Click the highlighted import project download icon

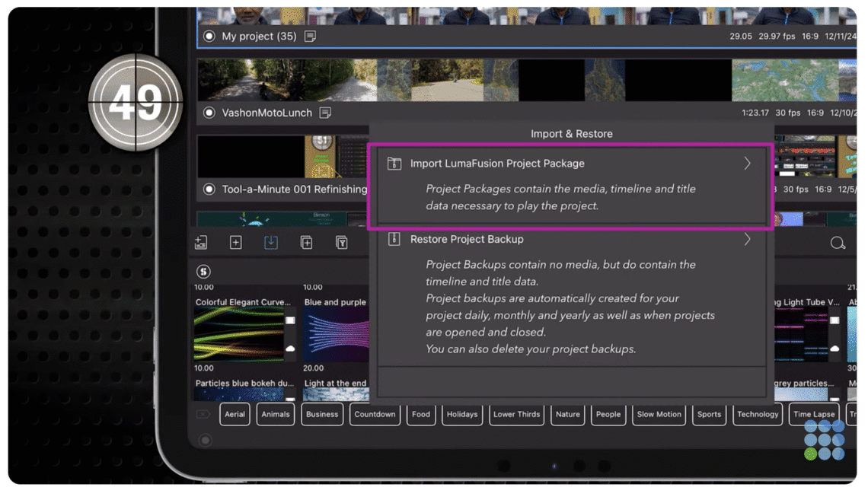tap(271, 243)
